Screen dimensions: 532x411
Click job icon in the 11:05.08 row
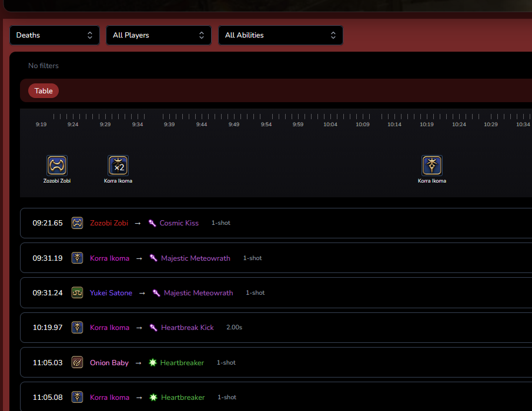78,397
